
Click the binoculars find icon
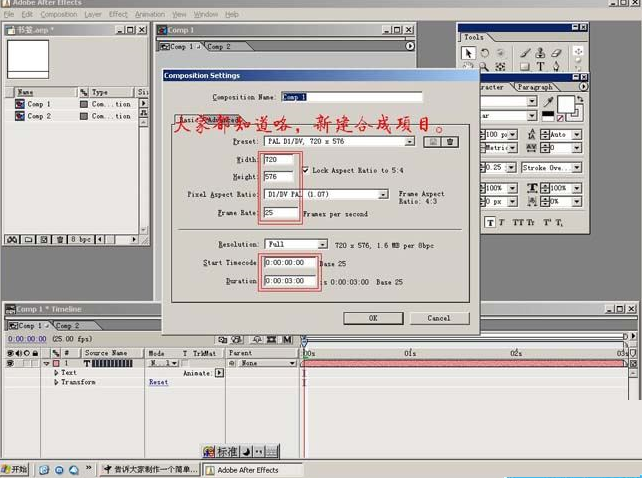(12, 239)
